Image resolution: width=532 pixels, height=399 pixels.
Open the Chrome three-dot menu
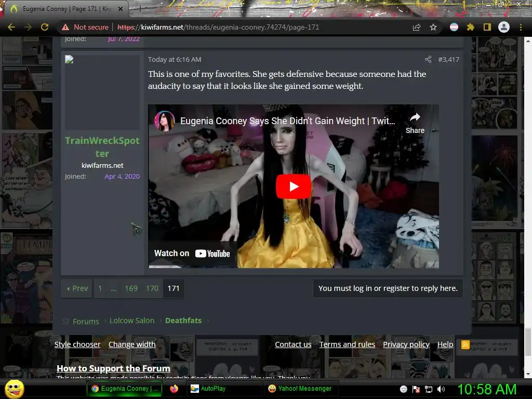521,27
